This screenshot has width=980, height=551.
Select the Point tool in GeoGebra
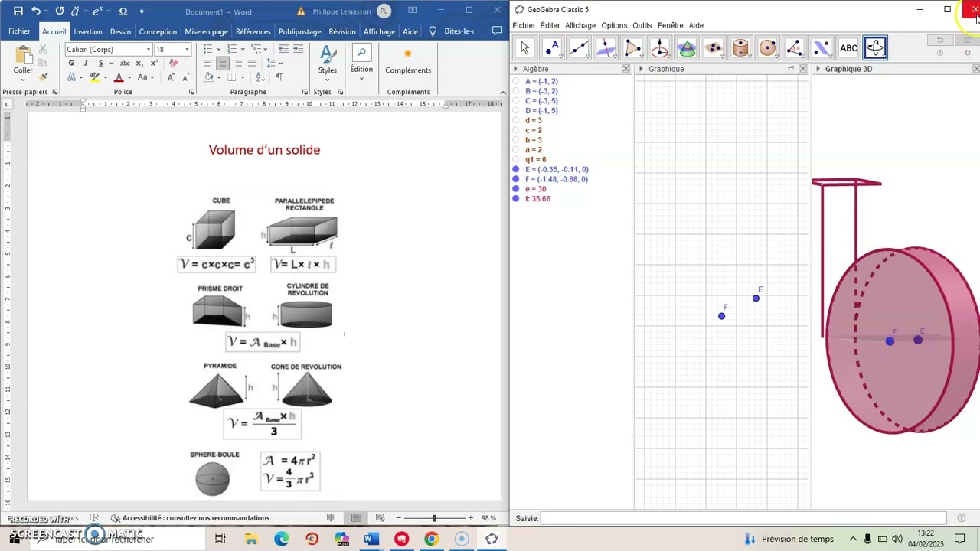tap(552, 48)
